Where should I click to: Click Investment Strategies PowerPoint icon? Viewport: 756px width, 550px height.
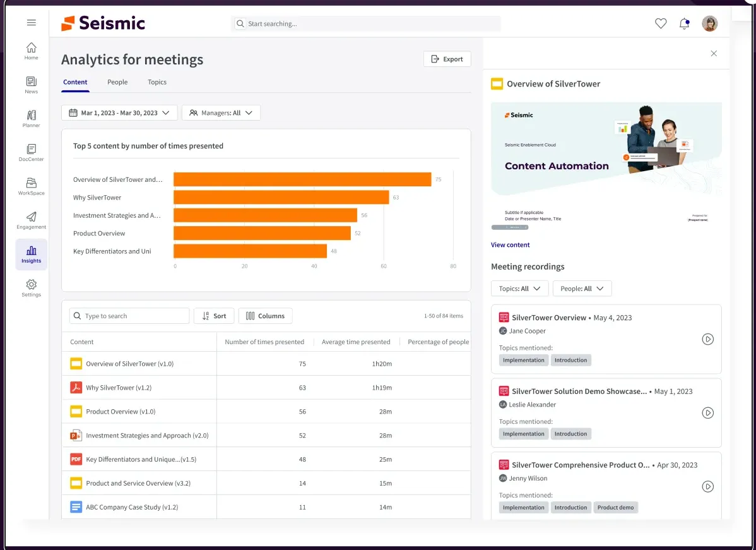[76, 435]
